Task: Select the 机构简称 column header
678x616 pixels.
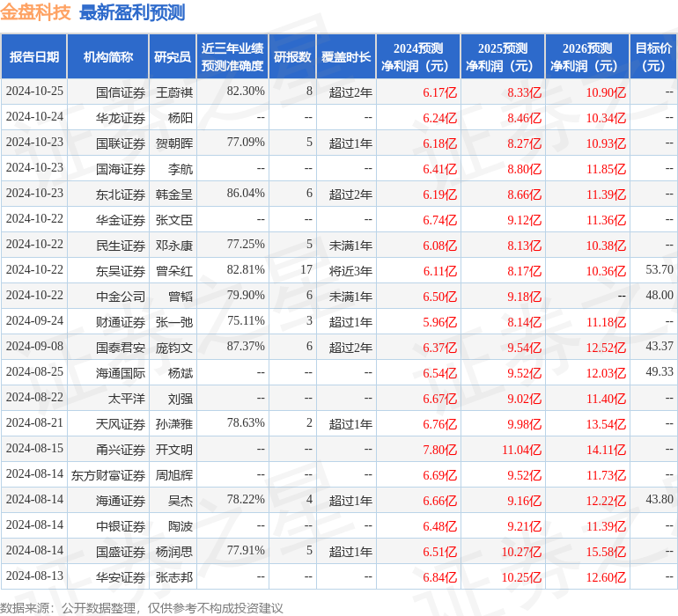Action: (x=108, y=56)
